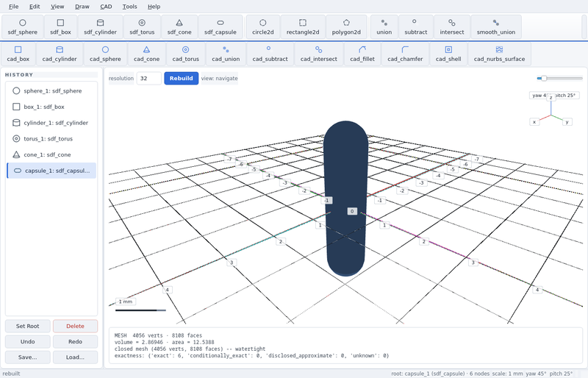Select the sdf_cylinder tool

(100, 27)
